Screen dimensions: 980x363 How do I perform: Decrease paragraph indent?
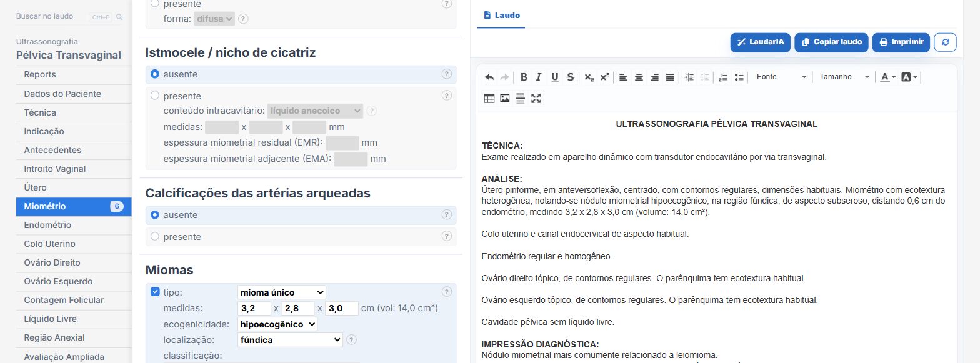(x=704, y=77)
